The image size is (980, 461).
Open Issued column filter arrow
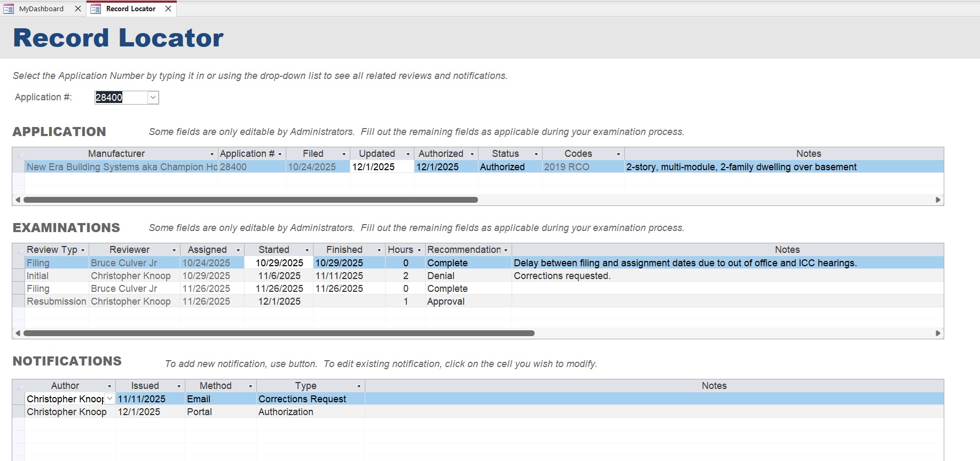tap(179, 386)
